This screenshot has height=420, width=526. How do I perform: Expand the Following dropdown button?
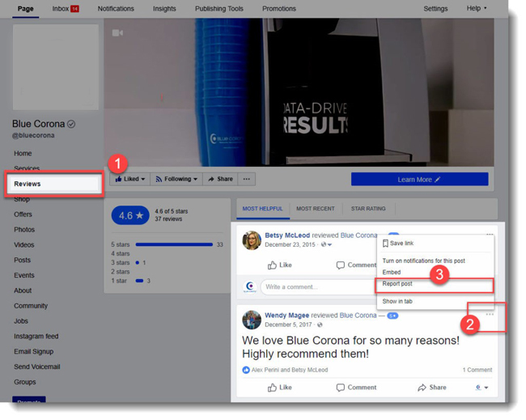176,179
